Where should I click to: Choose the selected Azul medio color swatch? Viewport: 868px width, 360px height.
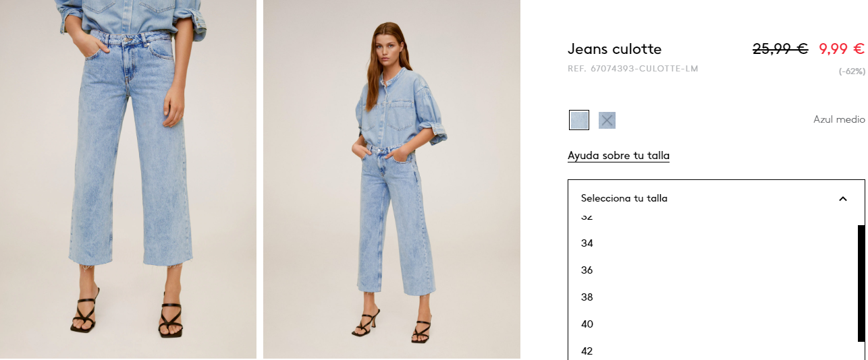click(579, 120)
